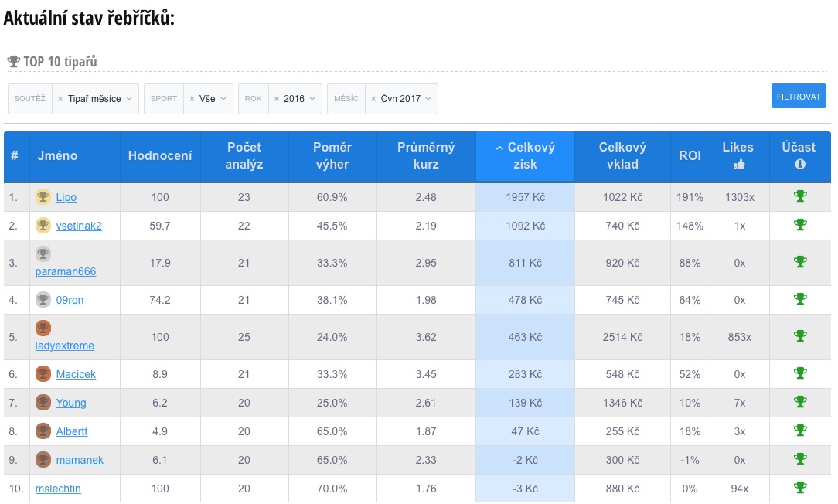
Task: Click the info icon under Účast header
Action: point(800,164)
